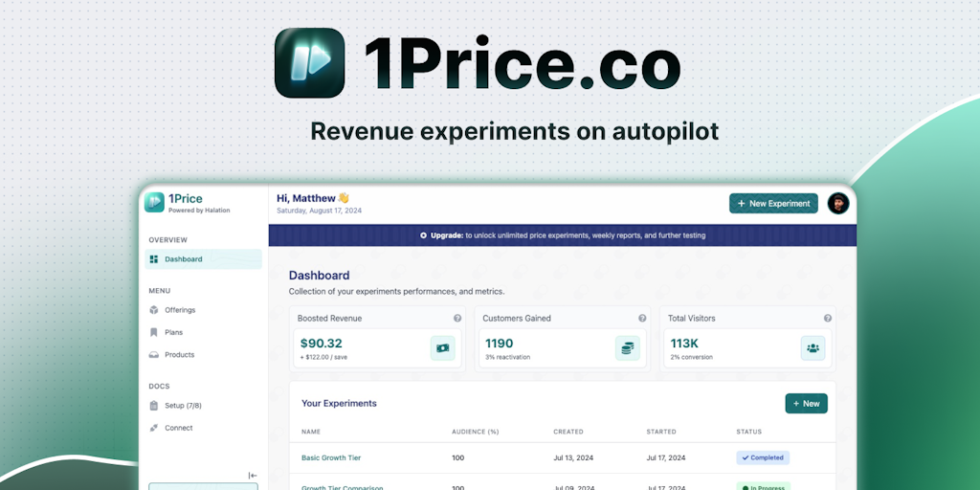The height and width of the screenshot is (490, 980).
Task: Click the Boosted Revenue cash icon
Action: [x=442, y=348]
